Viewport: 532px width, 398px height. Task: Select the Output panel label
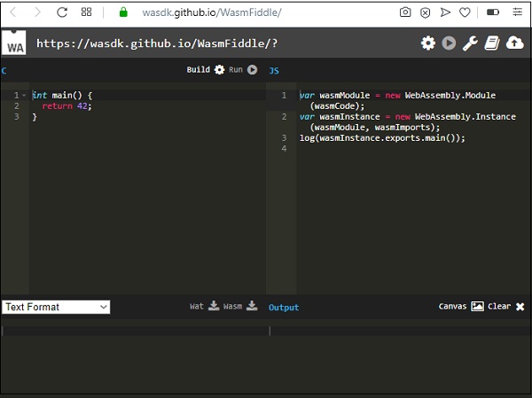[x=284, y=308]
